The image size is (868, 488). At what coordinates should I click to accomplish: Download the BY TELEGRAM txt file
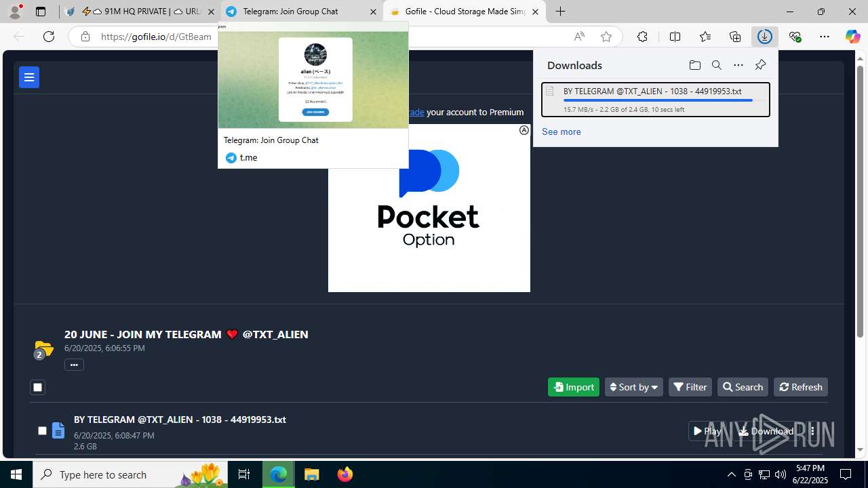pyautogui.click(x=766, y=431)
